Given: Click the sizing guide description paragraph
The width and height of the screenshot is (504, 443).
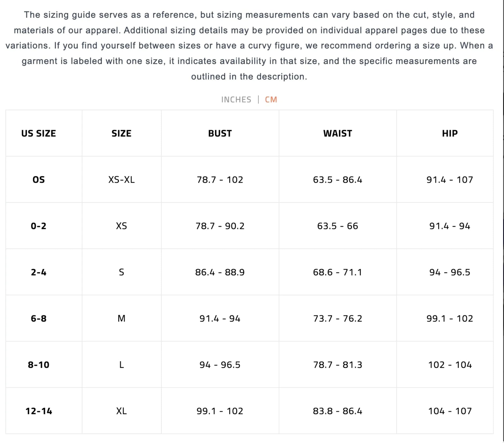Looking at the screenshot, I should [x=249, y=45].
